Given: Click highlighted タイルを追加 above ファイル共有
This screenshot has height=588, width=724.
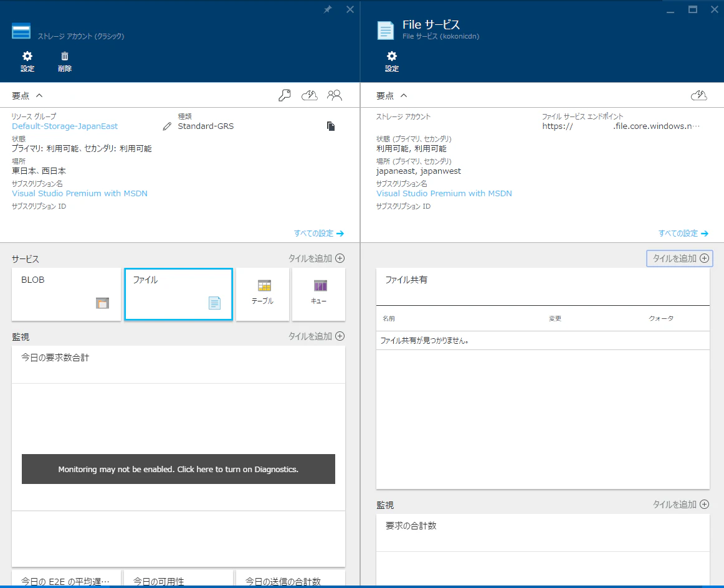Looking at the screenshot, I should (x=680, y=258).
